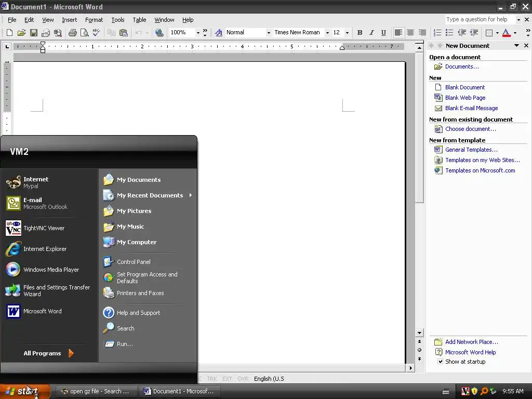The height and width of the screenshot is (399, 532).
Task: Expand the help question dropdown arrow
Action: point(518,20)
